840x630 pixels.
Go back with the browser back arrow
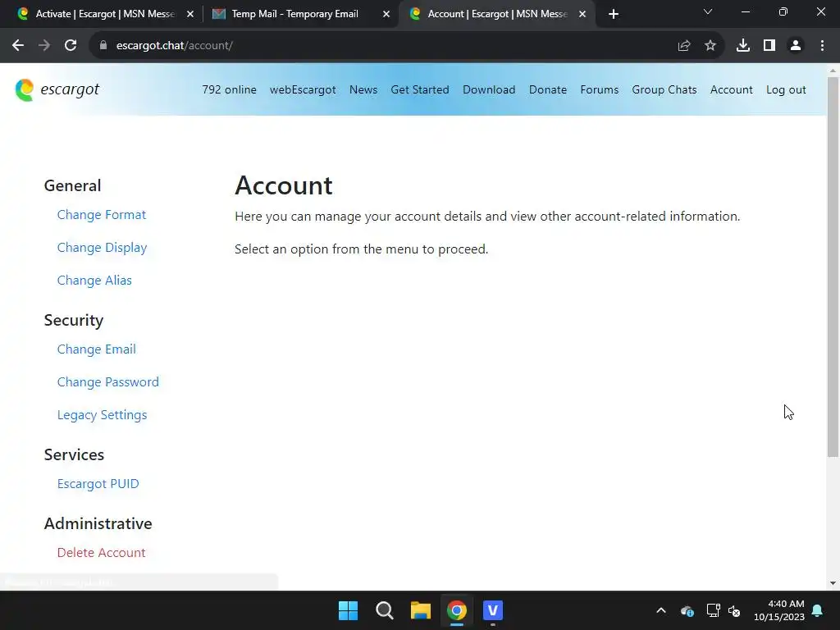(18, 46)
